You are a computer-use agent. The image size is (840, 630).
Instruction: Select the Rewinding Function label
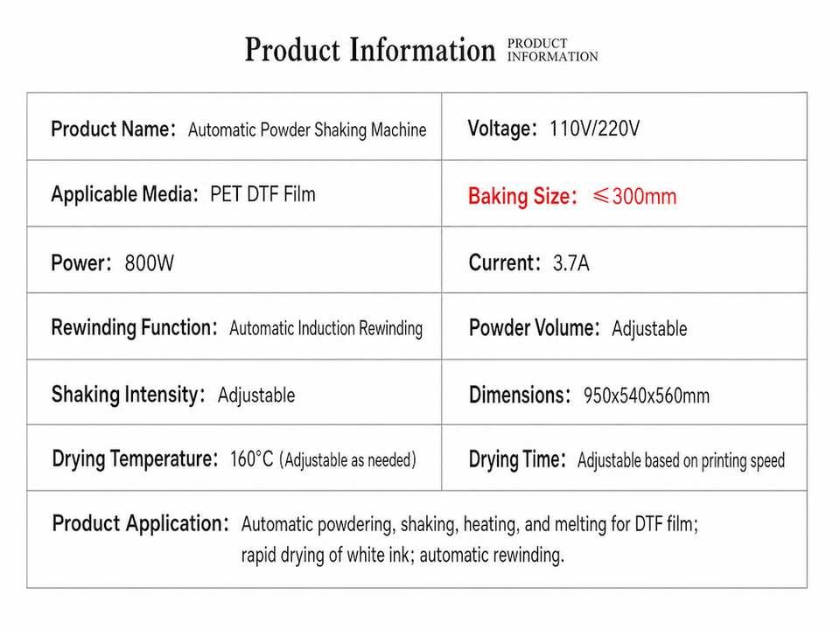point(135,327)
